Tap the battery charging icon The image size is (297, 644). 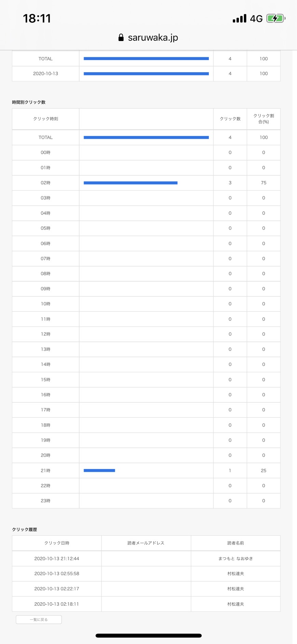click(x=276, y=18)
